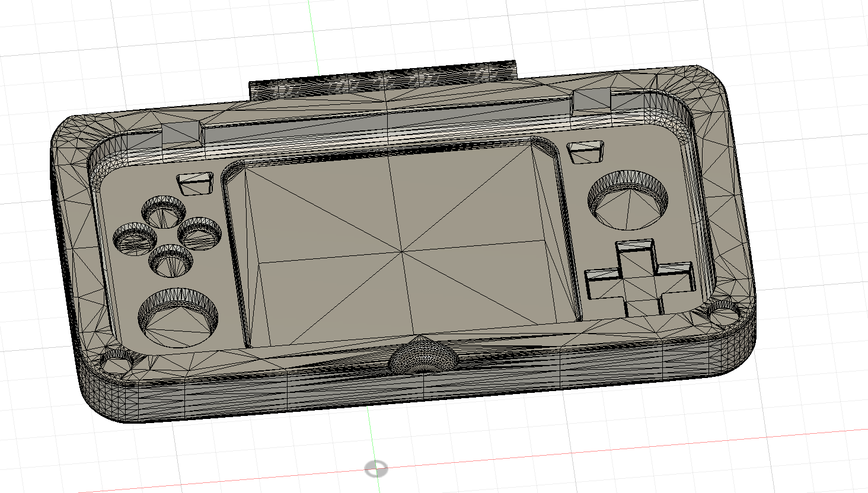Select the origin point marker below the model
The width and height of the screenshot is (868, 493).
pyautogui.click(x=376, y=469)
